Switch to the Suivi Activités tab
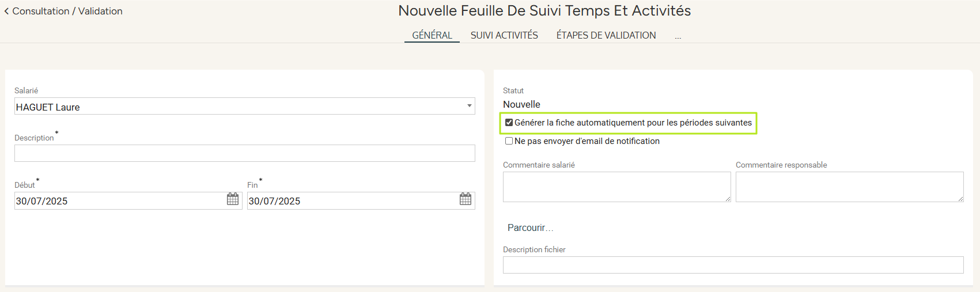Image resolution: width=980 pixels, height=292 pixels. point(504,35)
